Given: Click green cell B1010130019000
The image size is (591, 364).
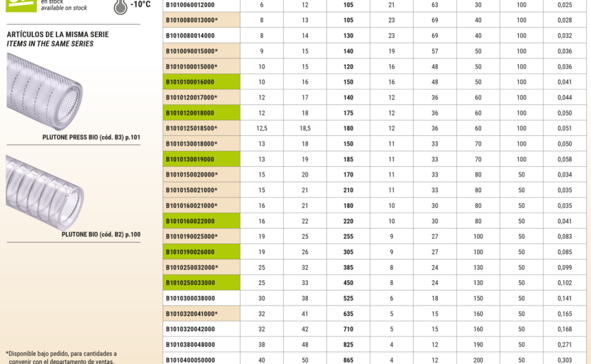Looking at the screenshot, I should [x=190, y=159].
